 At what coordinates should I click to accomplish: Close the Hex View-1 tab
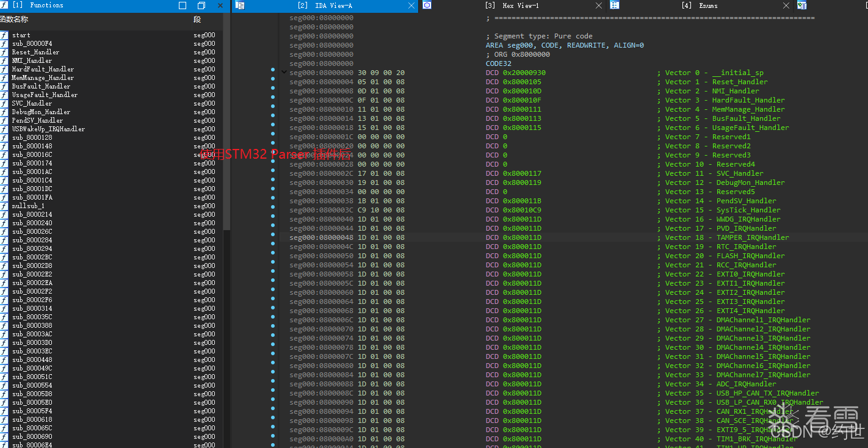(599, 5)
